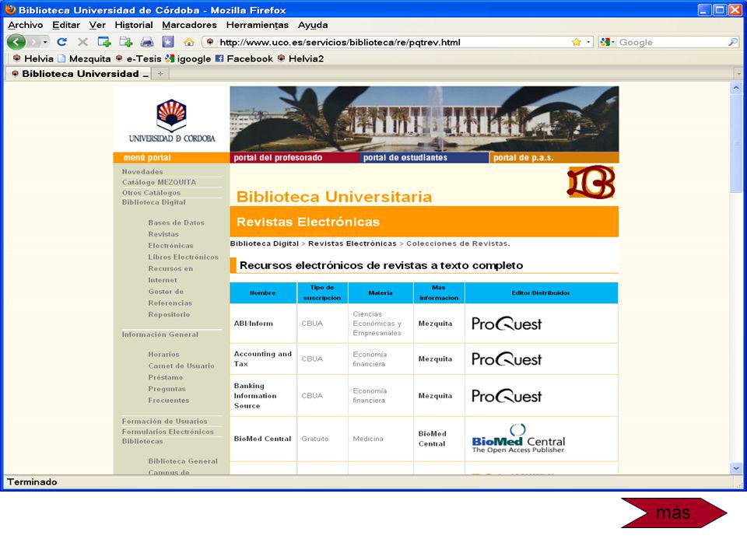Open a new window via toolbar icon
The width and height of the screenshot is (747, 560).
click(103, 42)
